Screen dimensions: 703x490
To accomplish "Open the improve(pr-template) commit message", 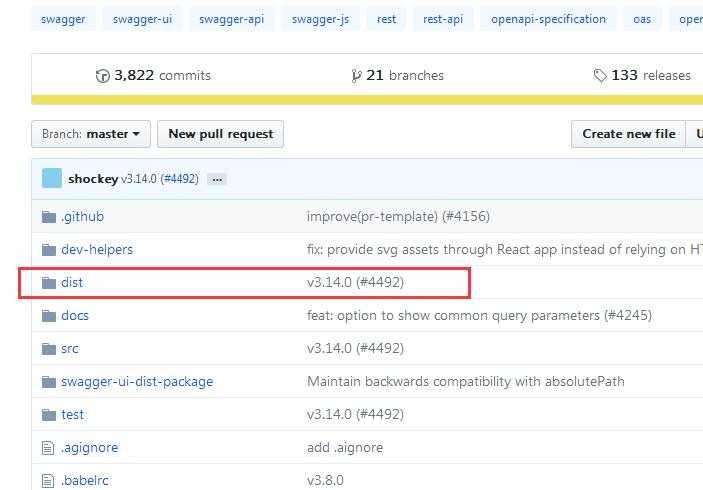I will click(x=398, y=217).
